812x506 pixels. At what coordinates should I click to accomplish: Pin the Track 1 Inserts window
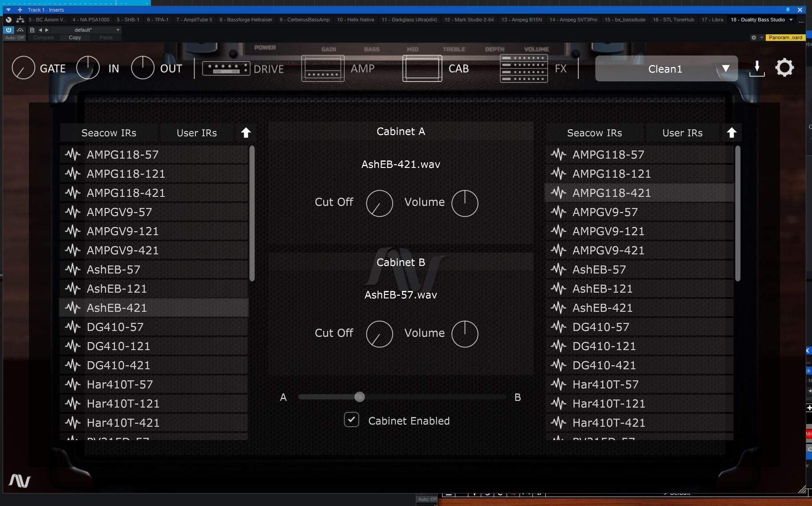[788, 9]
